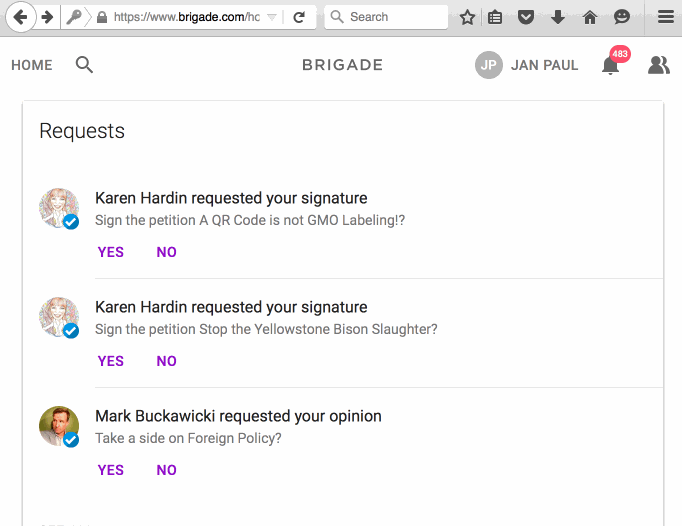
Task: Bookmark page with star icon
Action: (x=467, y=17)
